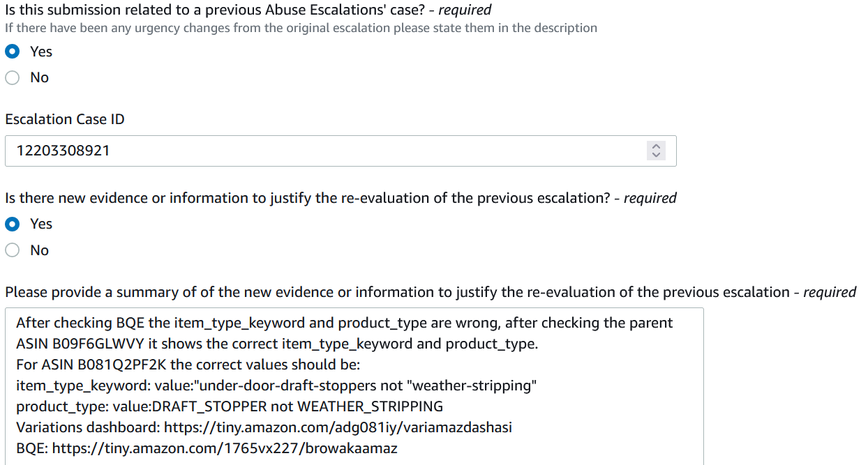Select Yes for previous Abuse Escalations case
The width and height of the screenshot is (868, 465).
[x=12, y=52]
